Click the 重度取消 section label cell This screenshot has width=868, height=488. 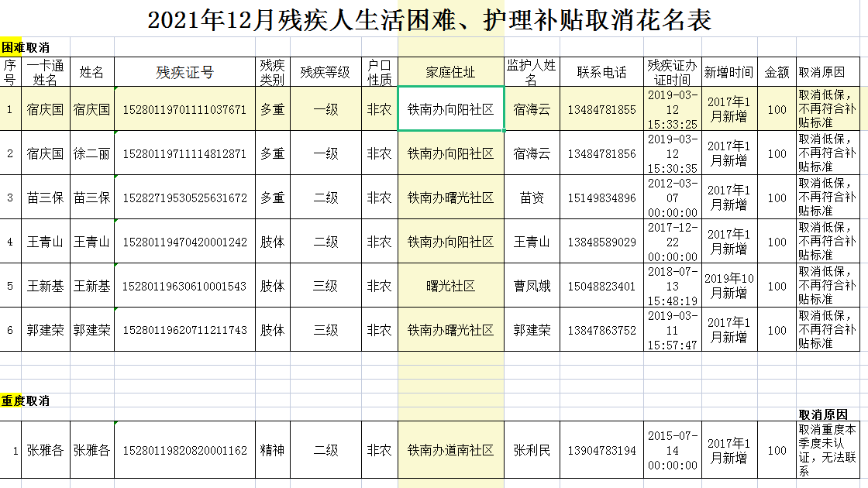click(26, 400)
